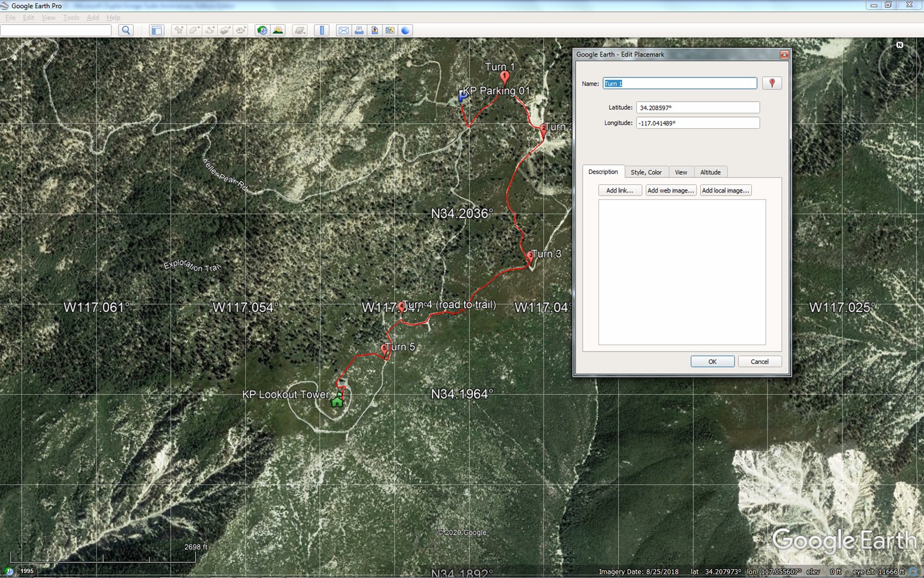Viewport: 924px width, 578px height.
Task: Click the Add Placemark toolbar icon
Action: [179, 31]
